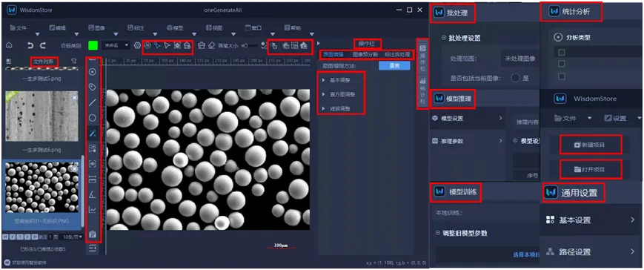Click the redo arrow icon
This screenshot has height=270, width=644.
(43, 45)
